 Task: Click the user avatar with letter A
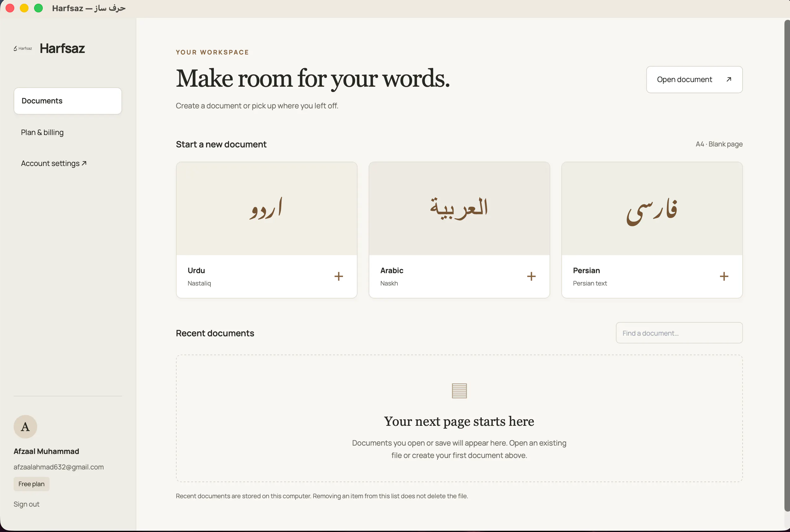tap(25, 426)
